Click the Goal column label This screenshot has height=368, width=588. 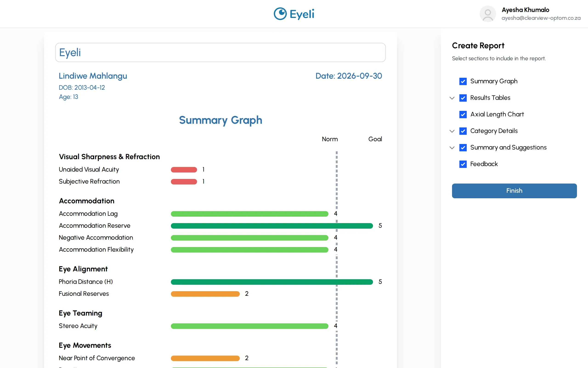(x=375, y=139)
